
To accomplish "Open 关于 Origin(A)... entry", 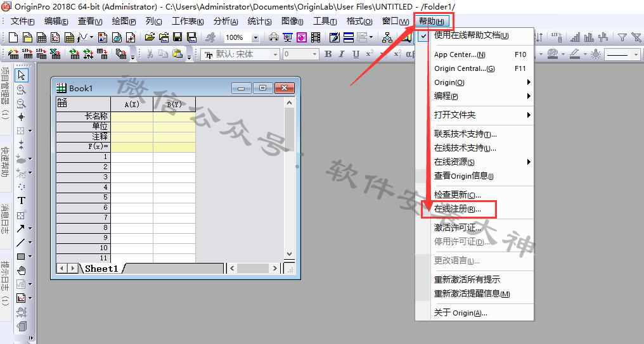I will (x=474, y=313).
